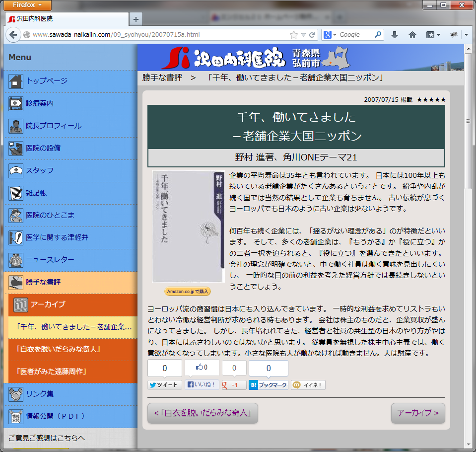Share the review via the ツイート button

[165, 385]
